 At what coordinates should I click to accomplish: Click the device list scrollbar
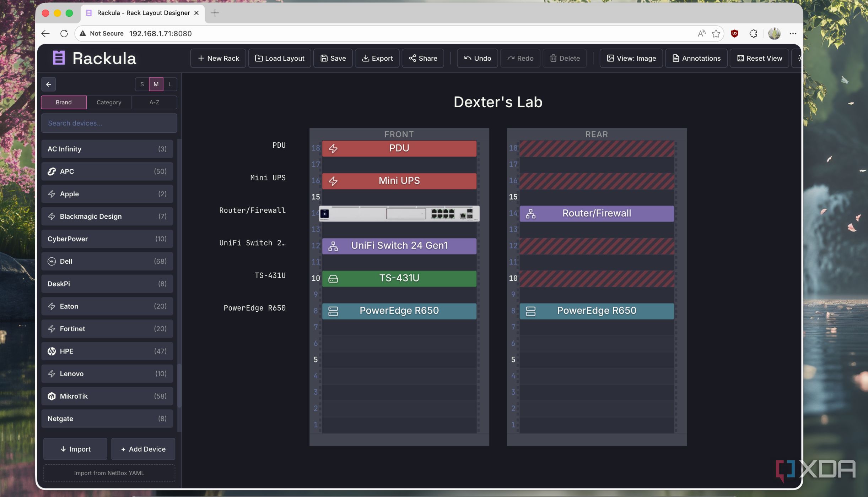point(179,385)
